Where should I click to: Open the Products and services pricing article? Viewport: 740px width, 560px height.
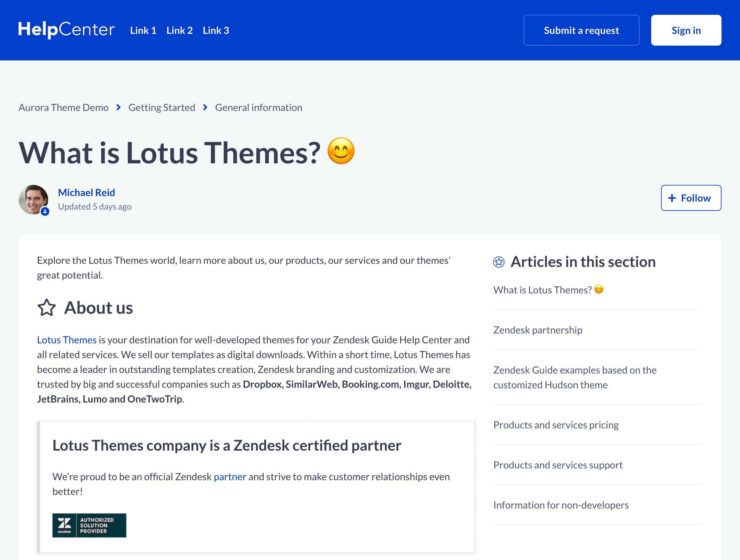(x=556, y=425)
